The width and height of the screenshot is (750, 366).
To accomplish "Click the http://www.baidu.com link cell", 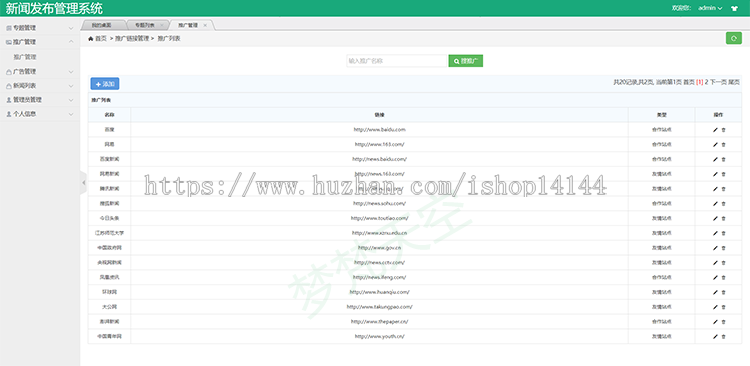I will (379, 130).
